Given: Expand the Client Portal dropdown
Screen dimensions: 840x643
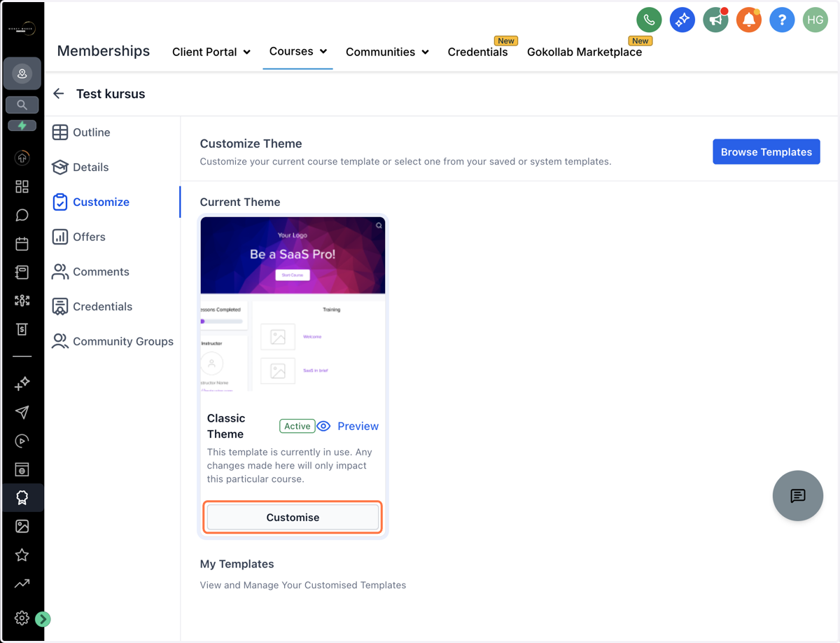Looking at the screenshot, I should (211, 52).
